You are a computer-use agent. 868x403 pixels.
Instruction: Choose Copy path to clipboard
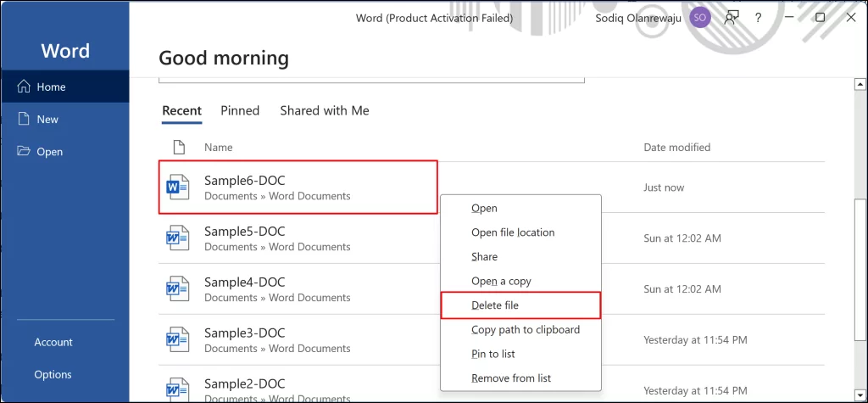(520, 330)
